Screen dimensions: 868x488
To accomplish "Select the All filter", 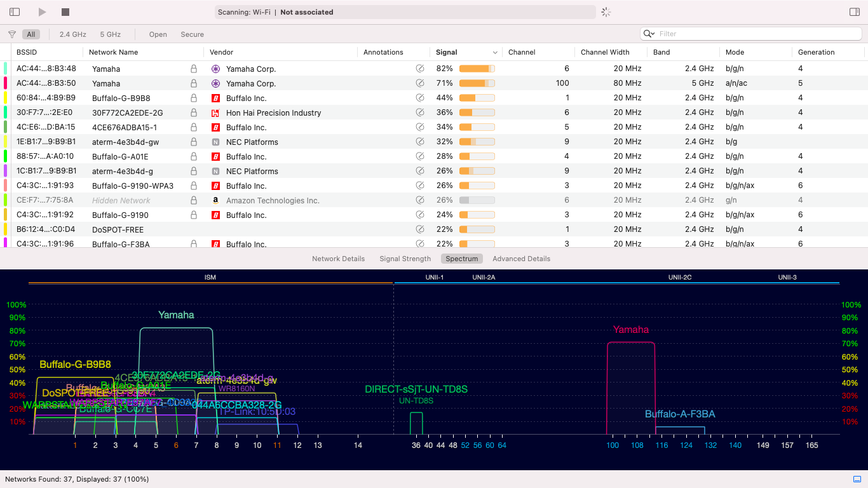I will click(x=31, y=34).
